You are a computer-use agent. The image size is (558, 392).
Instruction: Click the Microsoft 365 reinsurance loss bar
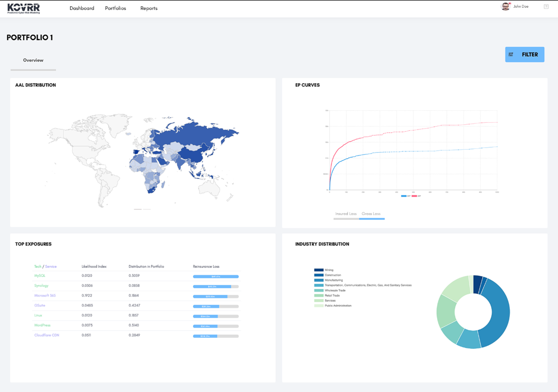216,296
